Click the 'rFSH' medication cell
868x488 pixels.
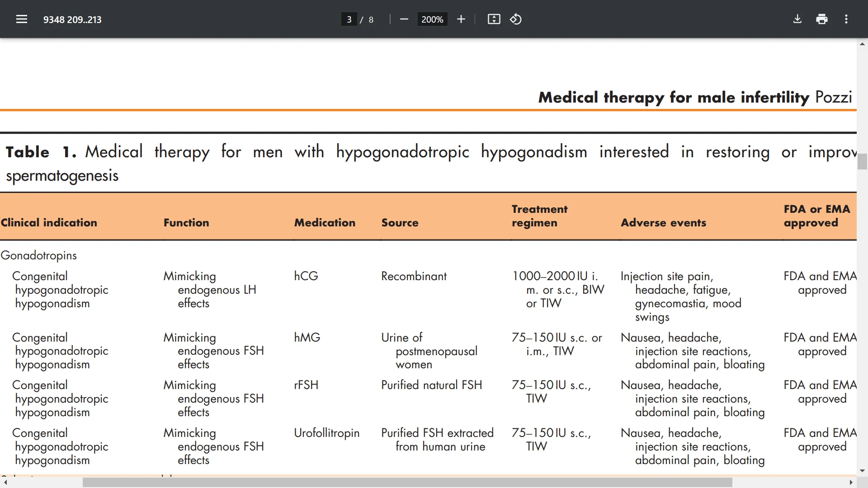[x=306, y=385]
